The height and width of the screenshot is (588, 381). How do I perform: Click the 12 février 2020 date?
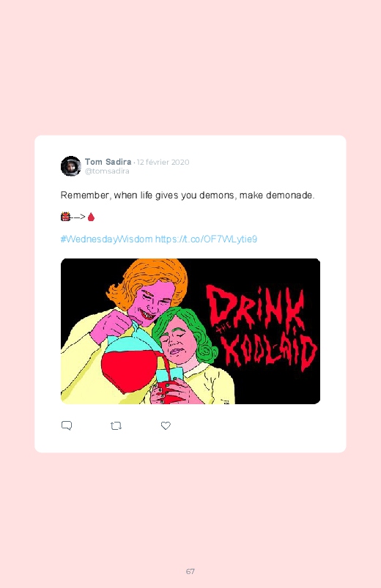coord(163,162)
